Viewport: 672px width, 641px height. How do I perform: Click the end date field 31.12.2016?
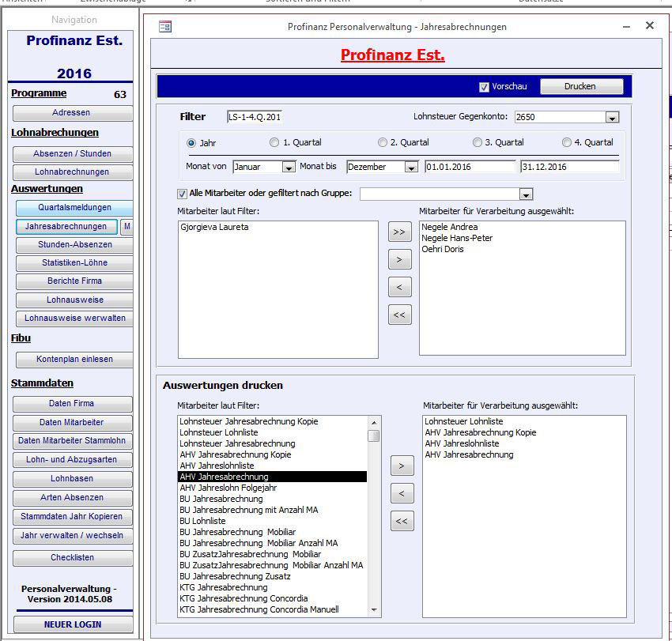point(569,167)
